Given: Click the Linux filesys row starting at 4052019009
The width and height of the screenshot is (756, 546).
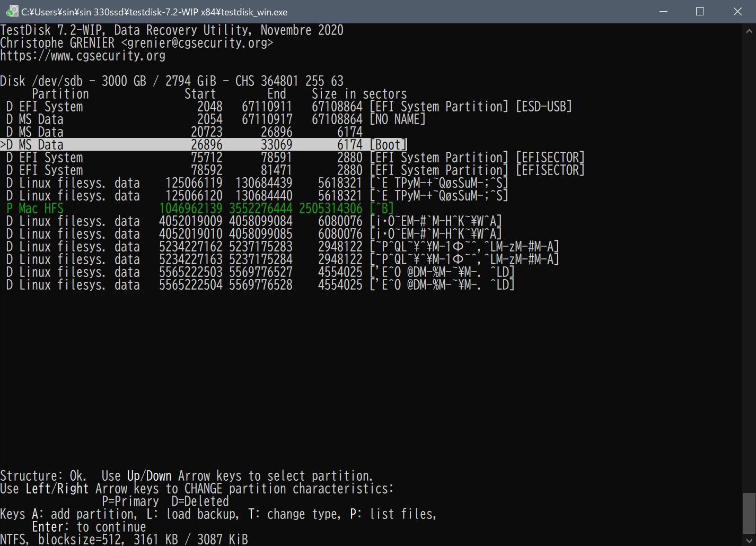Looking at the screenshot, I should pos(250,221).
